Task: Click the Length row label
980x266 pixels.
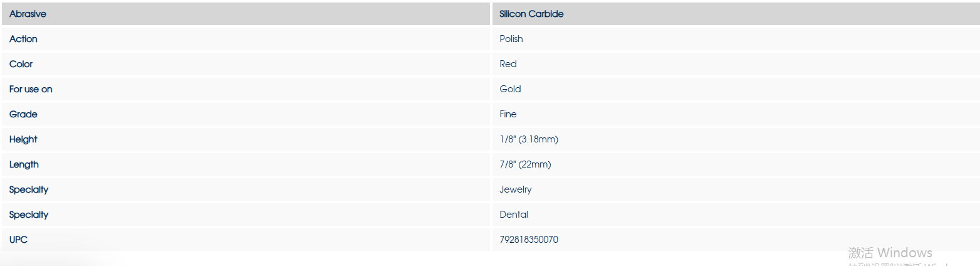Action: (24, 164)
